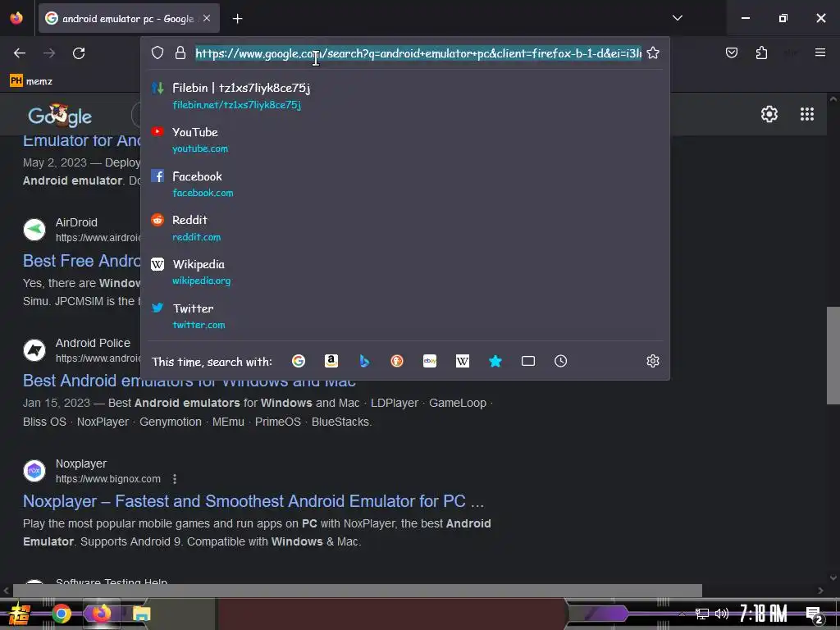The width and height of the screenshot is (840, 630).
Task: Select Twitter suggestion in URL dropdown
Action: [x=405, y=316]
